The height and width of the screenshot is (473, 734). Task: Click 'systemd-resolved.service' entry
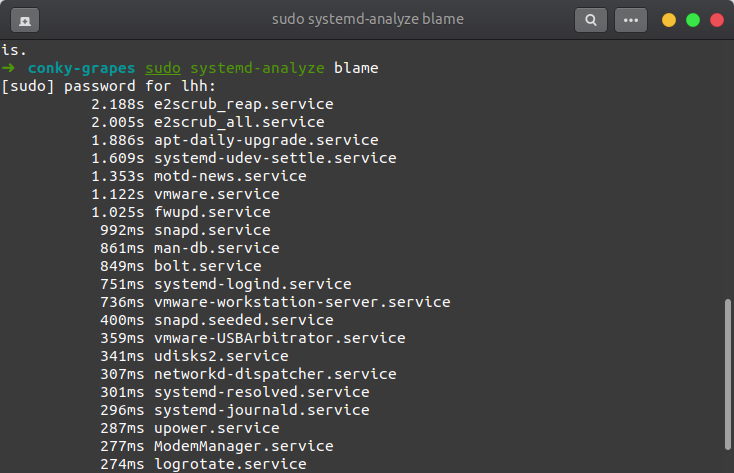click(262, 392)
